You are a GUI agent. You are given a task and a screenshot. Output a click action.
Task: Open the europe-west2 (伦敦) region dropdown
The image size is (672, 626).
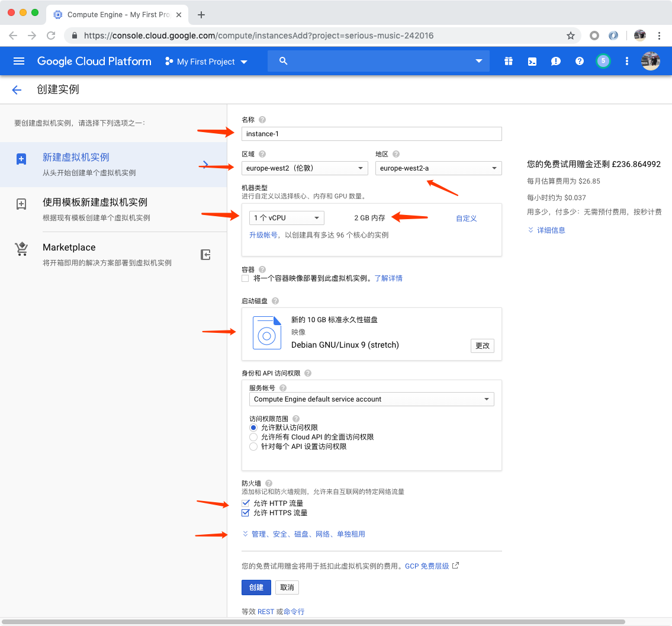pos(305,168)
